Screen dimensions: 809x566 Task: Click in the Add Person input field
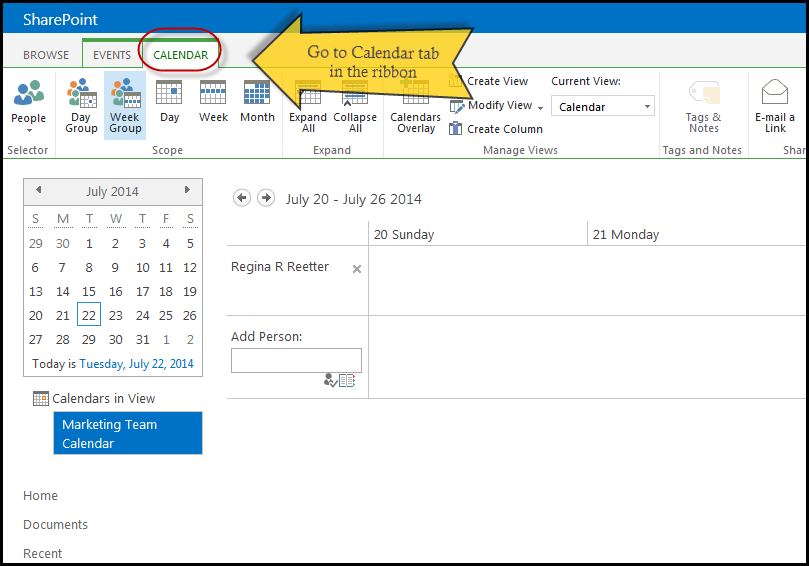[296, 361]
